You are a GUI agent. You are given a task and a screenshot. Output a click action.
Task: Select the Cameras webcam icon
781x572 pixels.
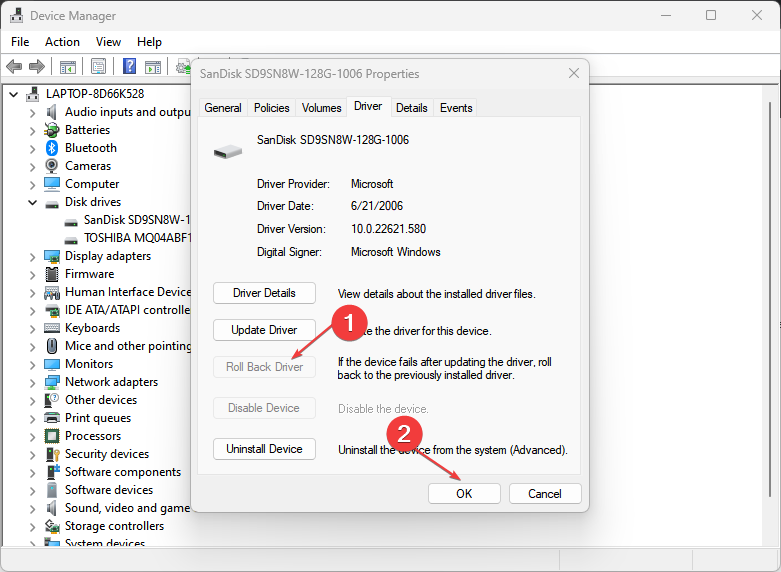52,166
